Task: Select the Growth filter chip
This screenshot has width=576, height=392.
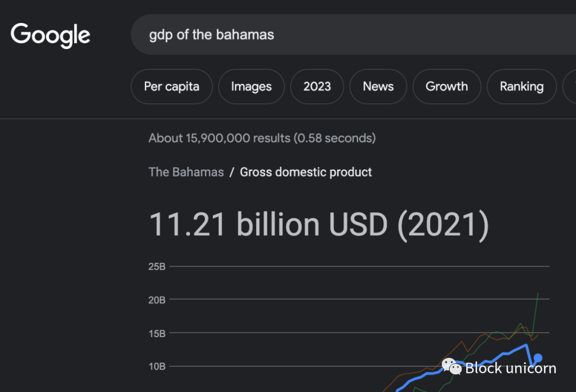Action: coord(446,86)
